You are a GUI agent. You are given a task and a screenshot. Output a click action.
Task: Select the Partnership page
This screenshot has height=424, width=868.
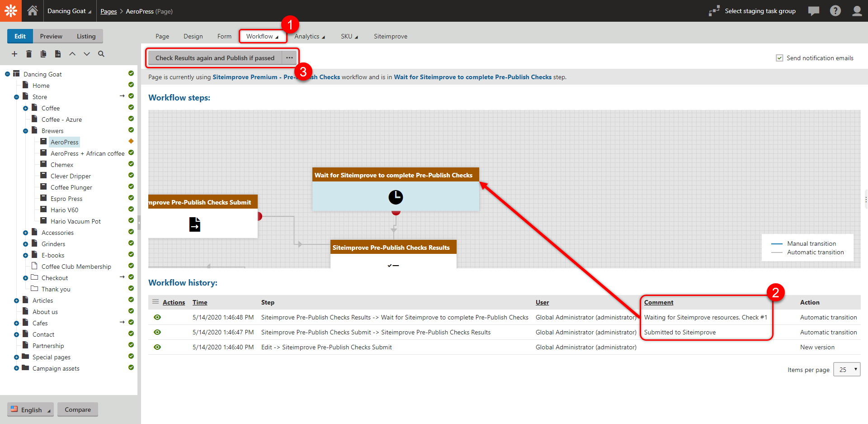tap(48, 346)
